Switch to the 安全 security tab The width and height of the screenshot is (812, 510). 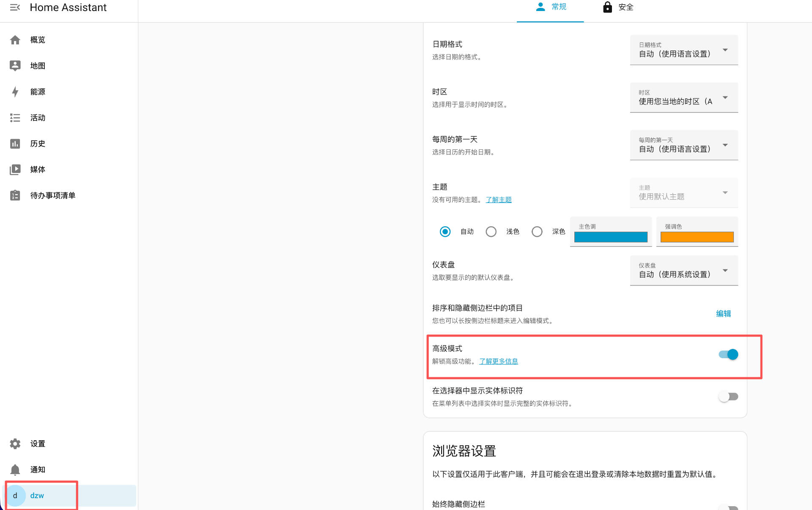tap(617, 7)
